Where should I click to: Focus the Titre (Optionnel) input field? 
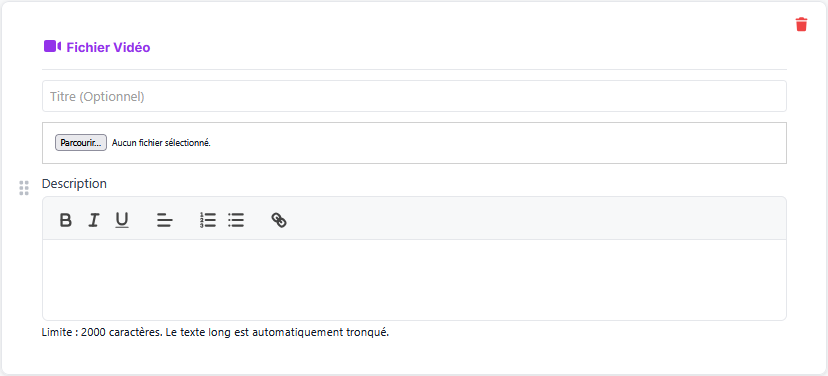(x=414, y=96)
